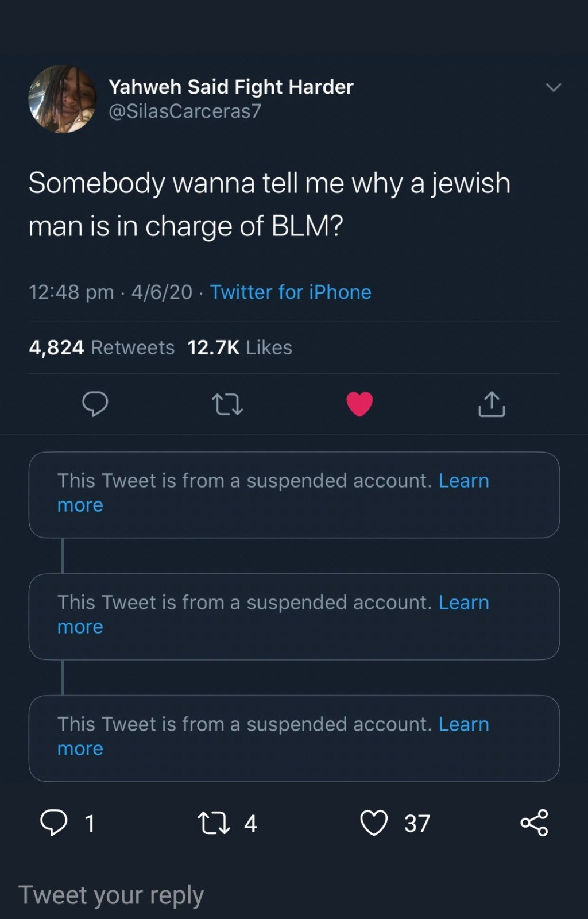Screen dimensions: 588x919
Task: View the 12.7K Likes list
Action: pyautogui.click(x=239, y=347)
